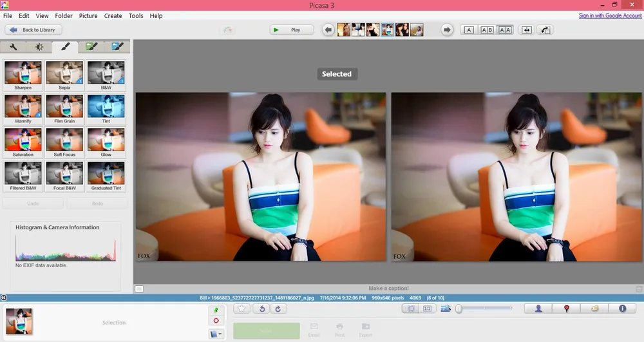Open the Tools menu

tap(136, 15)
